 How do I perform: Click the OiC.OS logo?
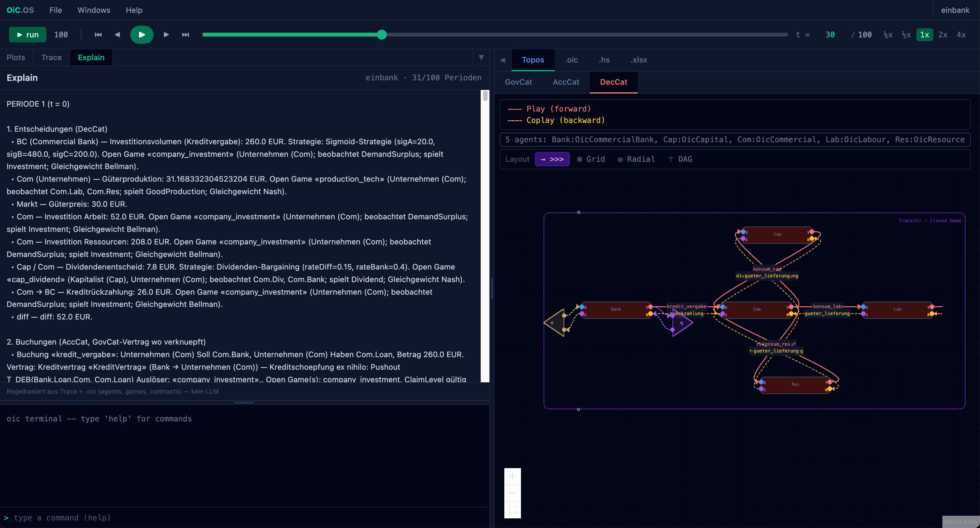pyautogui.click(x=20, y=10)
